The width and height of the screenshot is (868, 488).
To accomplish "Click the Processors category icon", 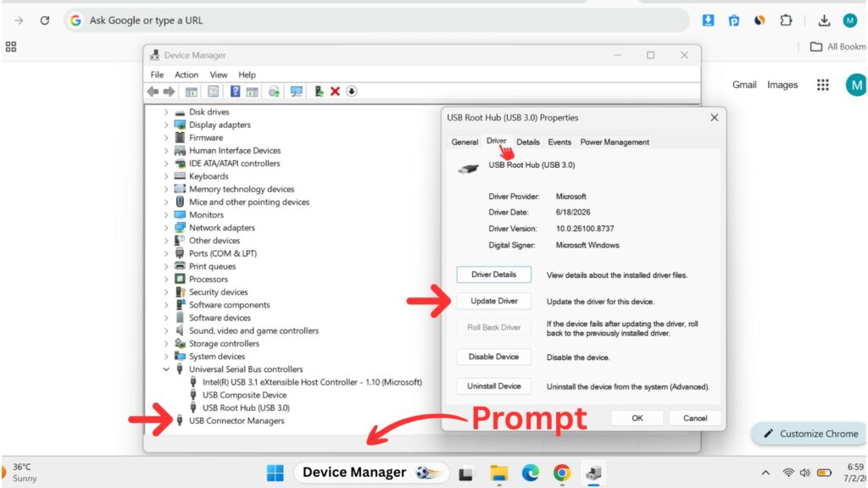I will [180, 279].
